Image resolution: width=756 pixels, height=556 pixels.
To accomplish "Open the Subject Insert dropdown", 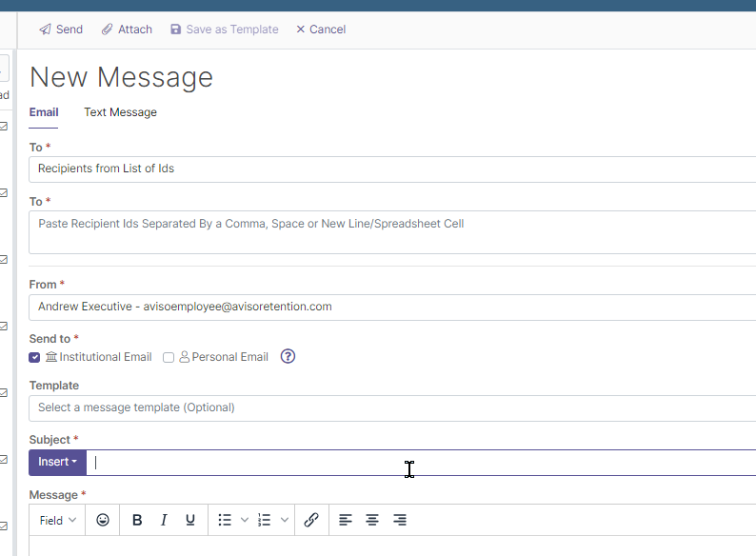I will 57,463.
